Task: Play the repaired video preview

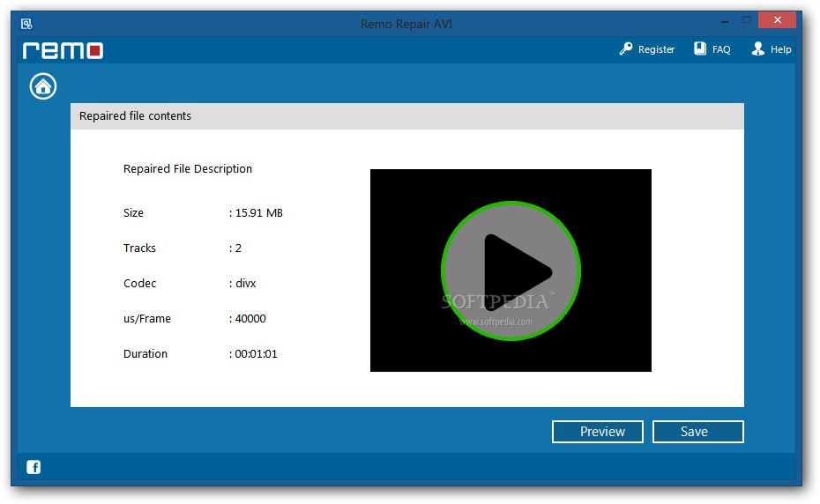Action: pos(511,271)
